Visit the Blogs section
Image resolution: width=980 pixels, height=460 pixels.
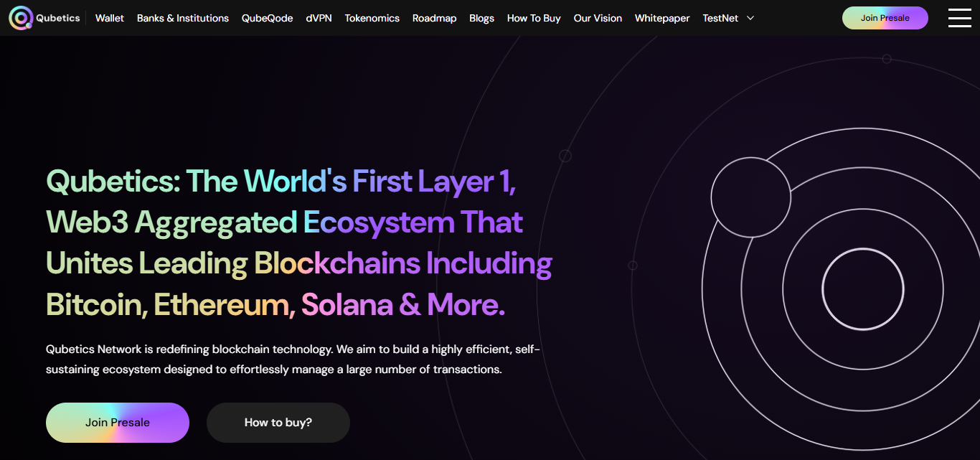(482, 18)
